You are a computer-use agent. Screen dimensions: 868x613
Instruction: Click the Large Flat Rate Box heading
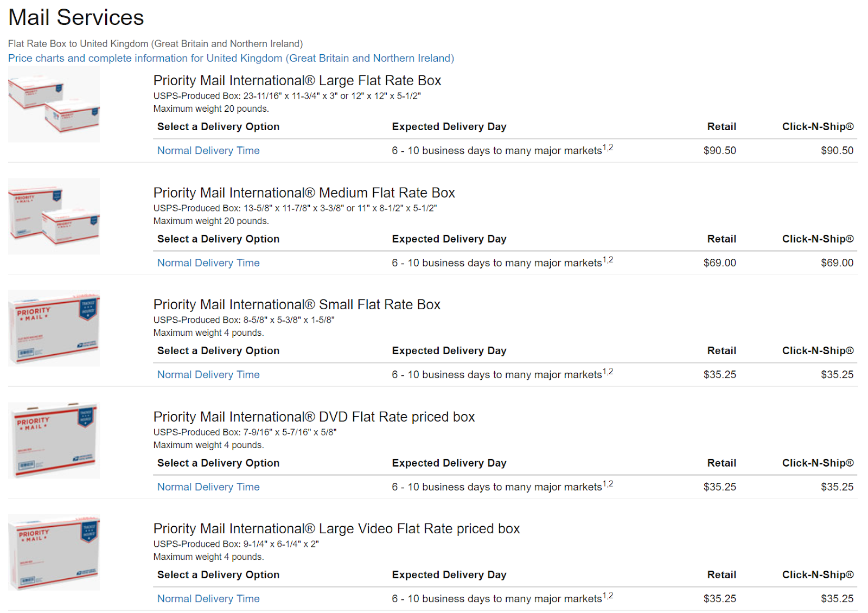[297, 81]
